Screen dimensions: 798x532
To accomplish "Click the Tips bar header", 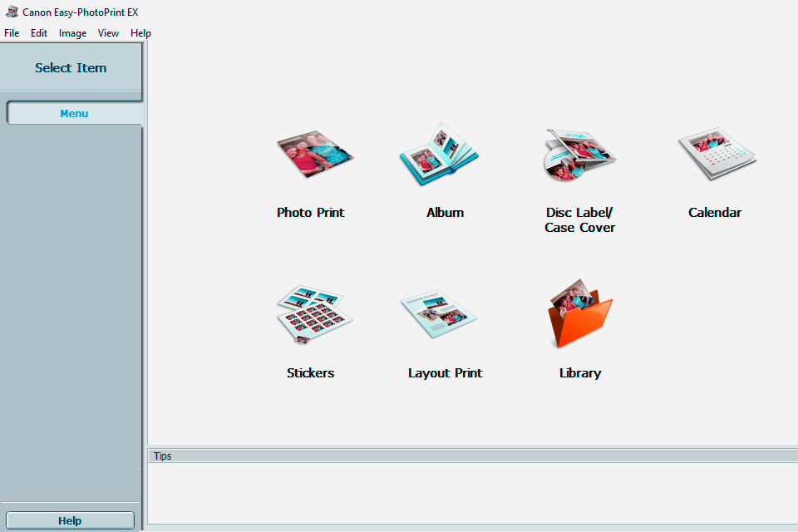I will (162, 456).
